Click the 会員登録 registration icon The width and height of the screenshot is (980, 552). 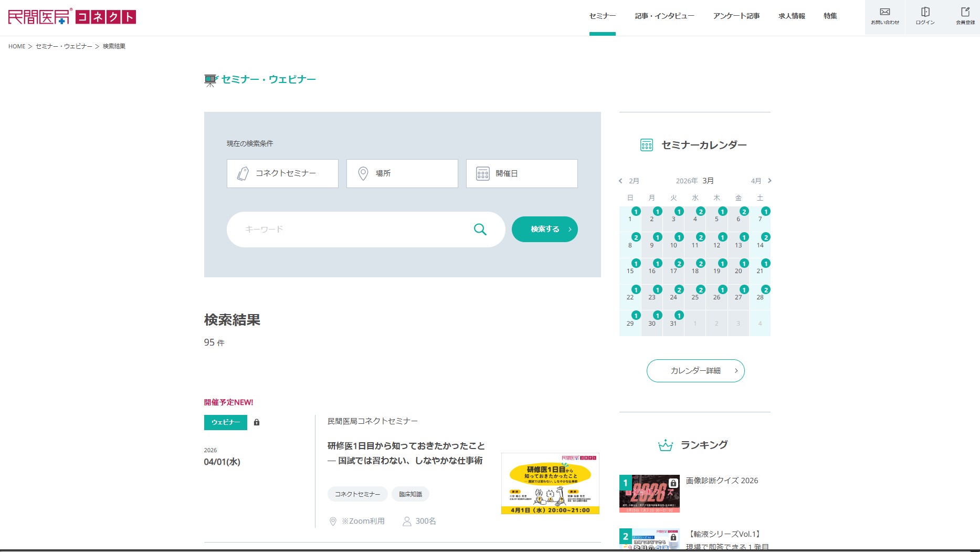coord(965,12)
